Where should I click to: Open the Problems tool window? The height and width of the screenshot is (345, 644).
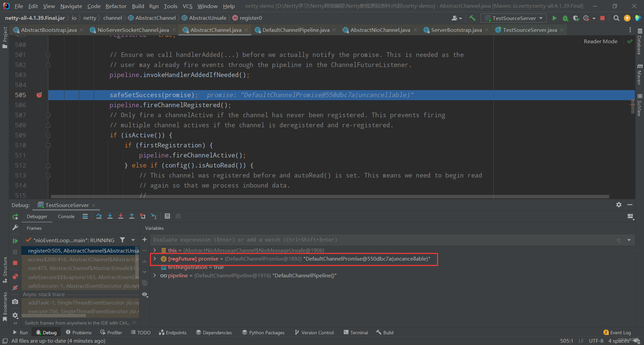click(x=78, y=332)
